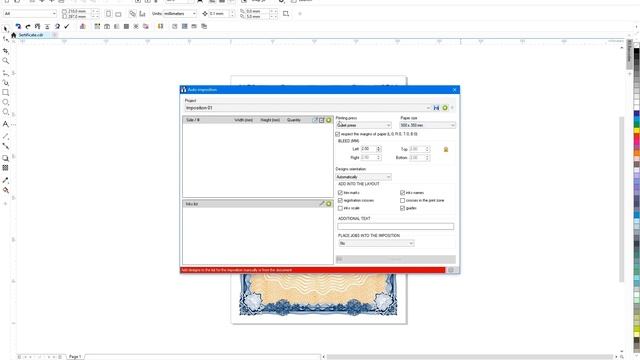This screenshot has width=640, height=360.
Task: Click pencil icon in Inks list header
Action: click(x=322, y=204)
